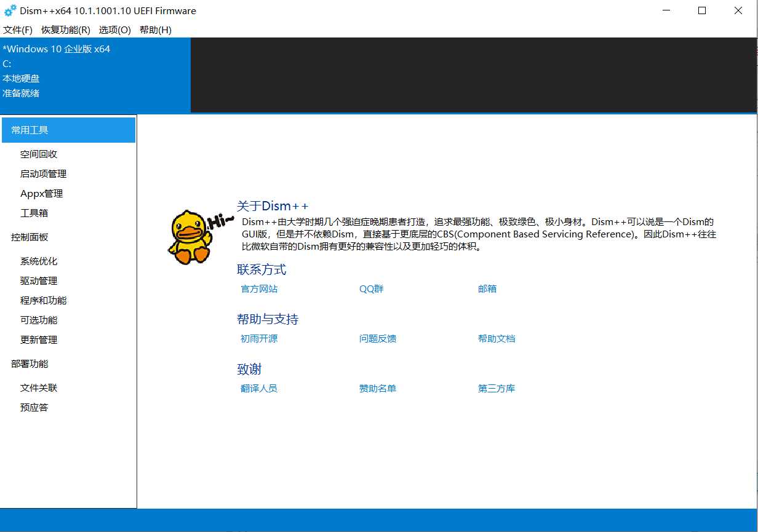Open 驱动管理 in the sidebar
This screenshot has width=758, height=532.
pos(39,281)
